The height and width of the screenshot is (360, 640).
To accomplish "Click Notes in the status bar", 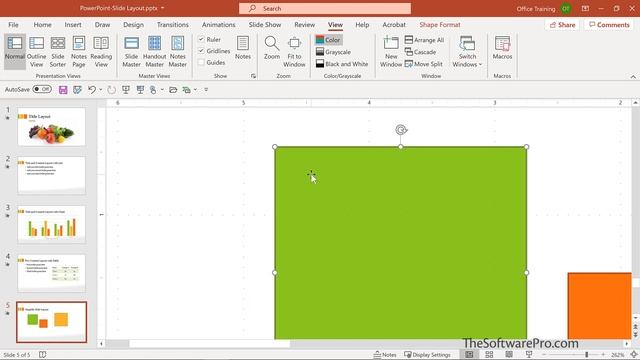I will [x=384, y=355].
